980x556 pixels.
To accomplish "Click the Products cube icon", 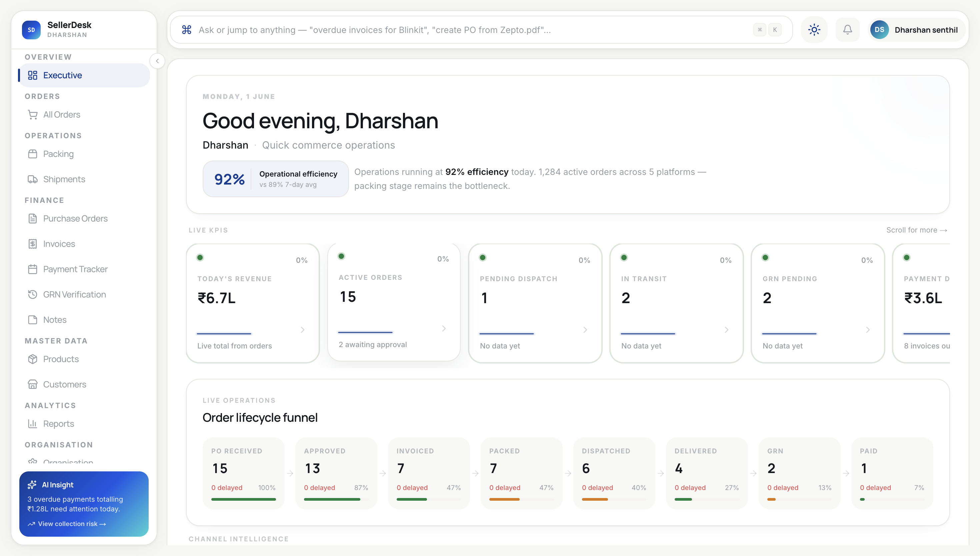I will [33, 359].
